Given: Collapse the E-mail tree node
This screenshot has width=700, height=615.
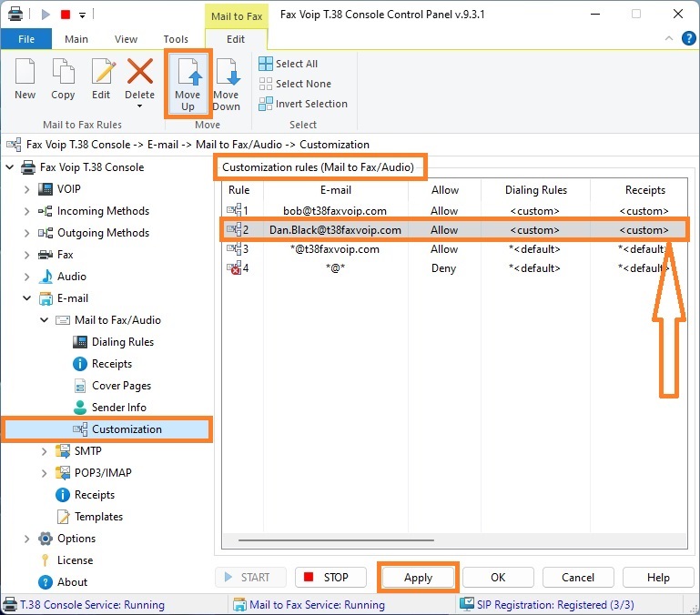Looking at the screenshot, I should [x=26, y=298].
